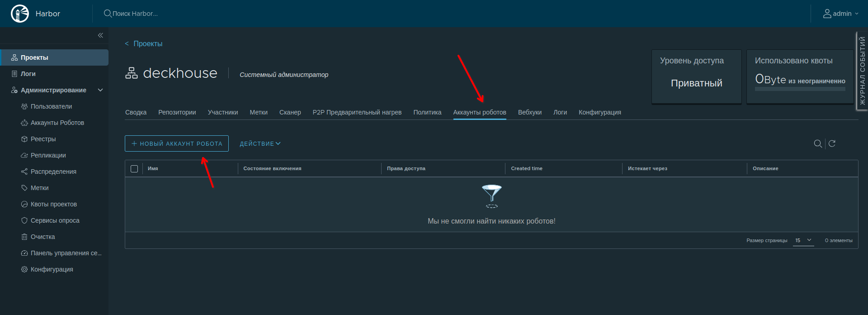Open the Журнал событий side panel
Viewport: 868px width, 315px height.
pyautogui.click(x=862, y=71)
